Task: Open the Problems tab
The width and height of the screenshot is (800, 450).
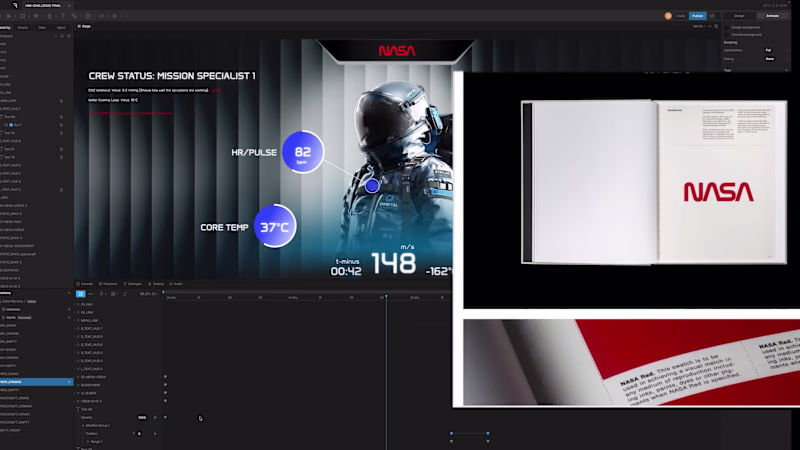Action: click(x=108, y=284)
